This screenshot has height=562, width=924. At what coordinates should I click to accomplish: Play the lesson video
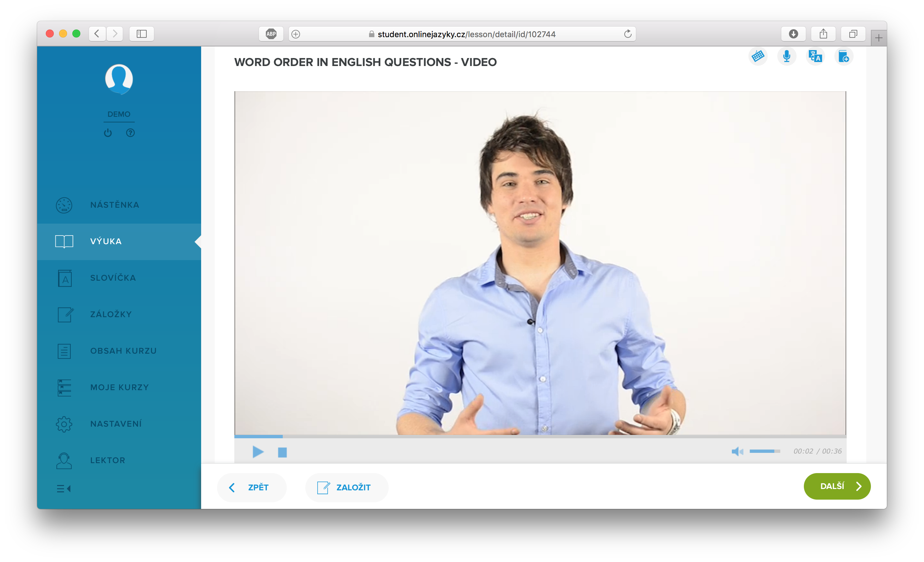click(x=258, y=452)
